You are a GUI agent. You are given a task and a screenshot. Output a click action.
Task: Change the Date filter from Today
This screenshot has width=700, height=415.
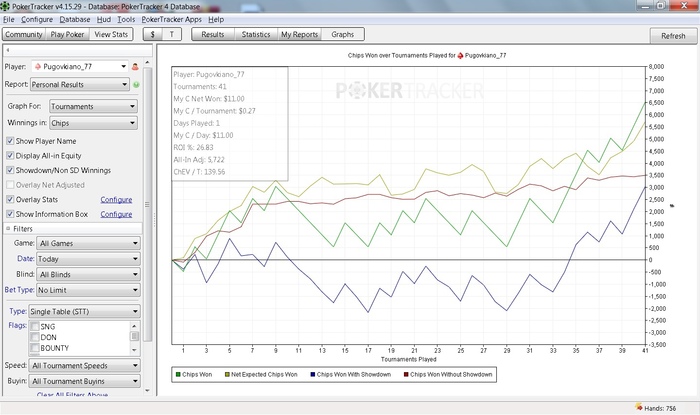(x=88, y=259)
